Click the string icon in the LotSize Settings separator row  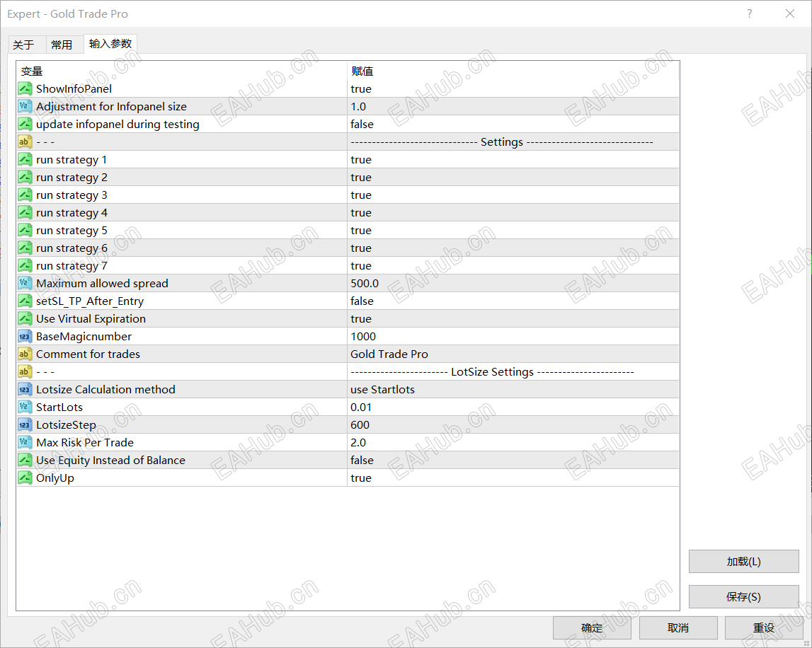pyautogui.click(x=25, y=371)
